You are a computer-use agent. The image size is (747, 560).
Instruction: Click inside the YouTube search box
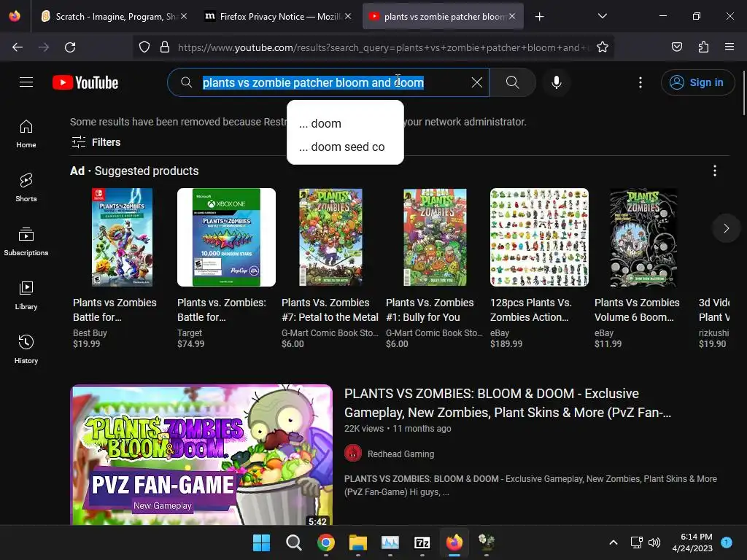[329, 82]
